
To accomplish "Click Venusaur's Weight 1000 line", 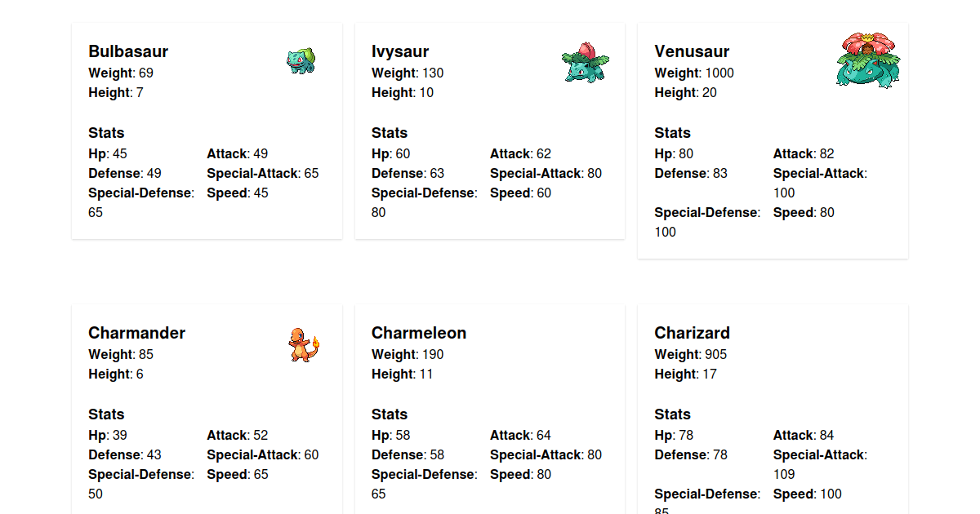I will (x=694, y=73).
